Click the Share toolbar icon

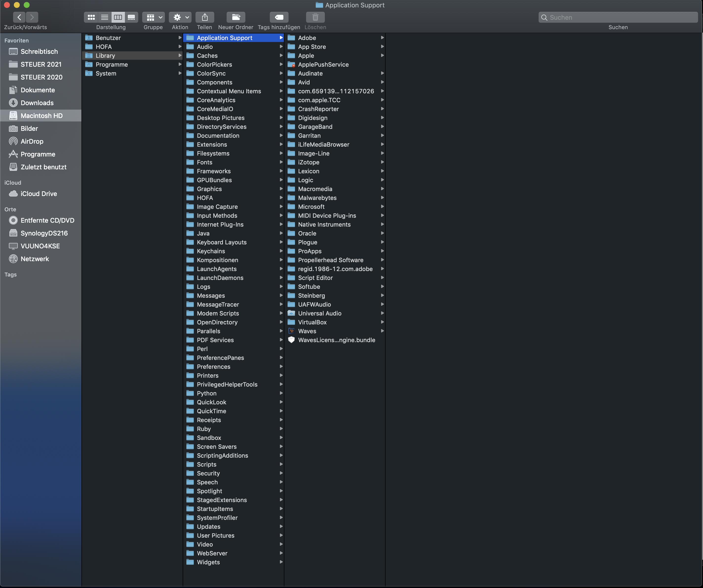pos(205,17)
